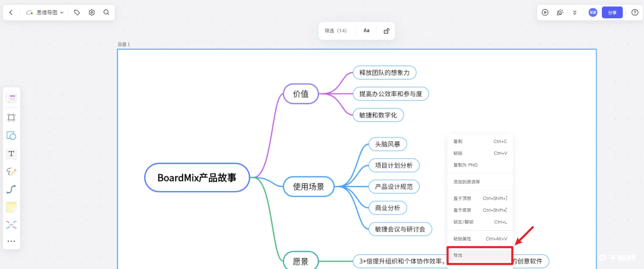Select the text T tool

(x=12, y=154)
